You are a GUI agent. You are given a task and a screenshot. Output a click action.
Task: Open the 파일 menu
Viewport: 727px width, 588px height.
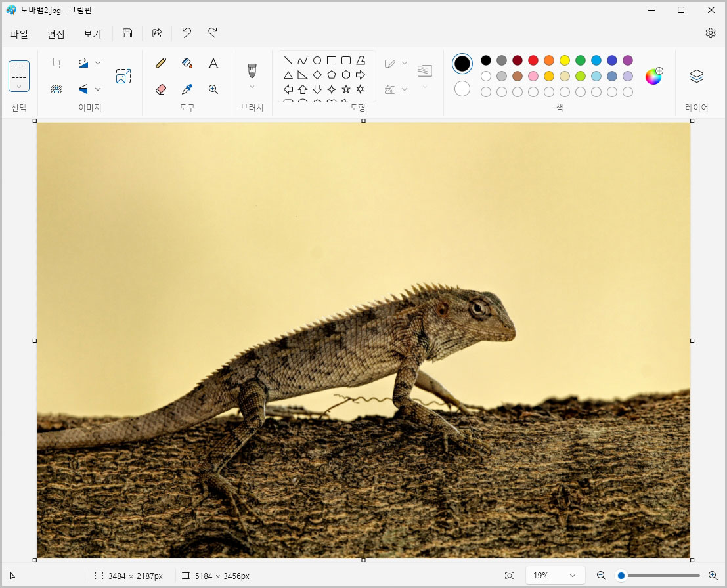coord(19,34)
